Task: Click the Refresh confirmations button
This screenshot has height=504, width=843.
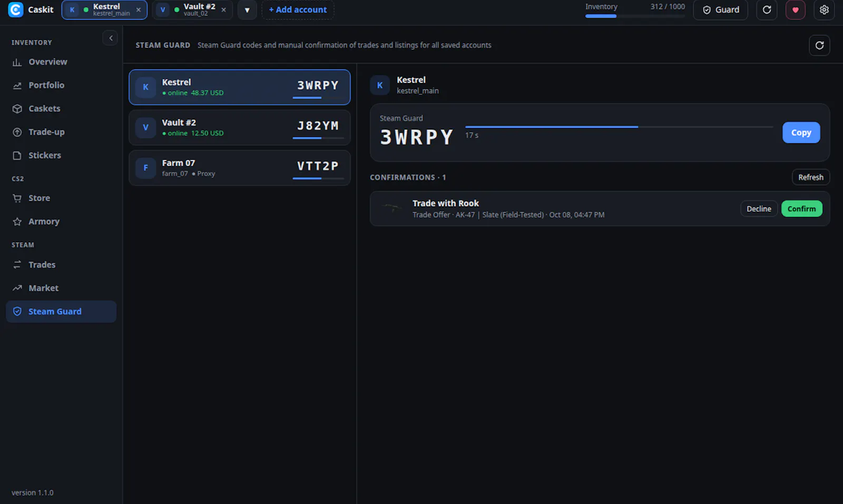Action: [x=810, y=177]
